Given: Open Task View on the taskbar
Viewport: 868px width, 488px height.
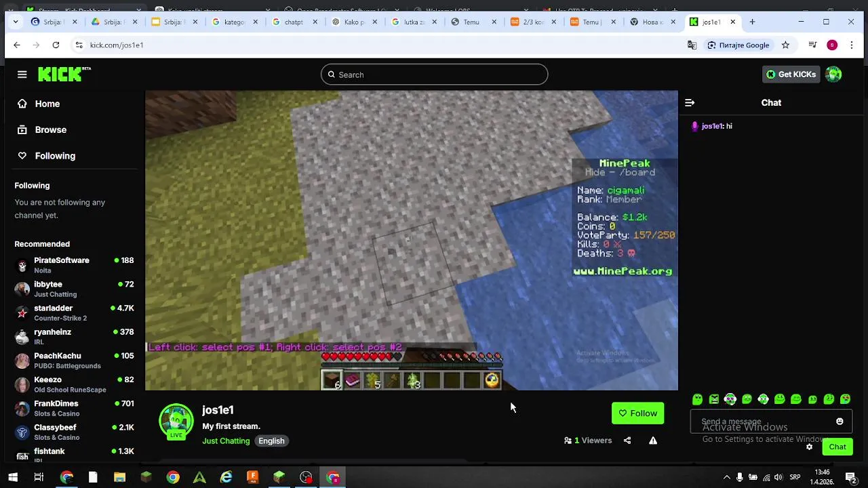Looking at the screenshot, I should click(39, 477).
